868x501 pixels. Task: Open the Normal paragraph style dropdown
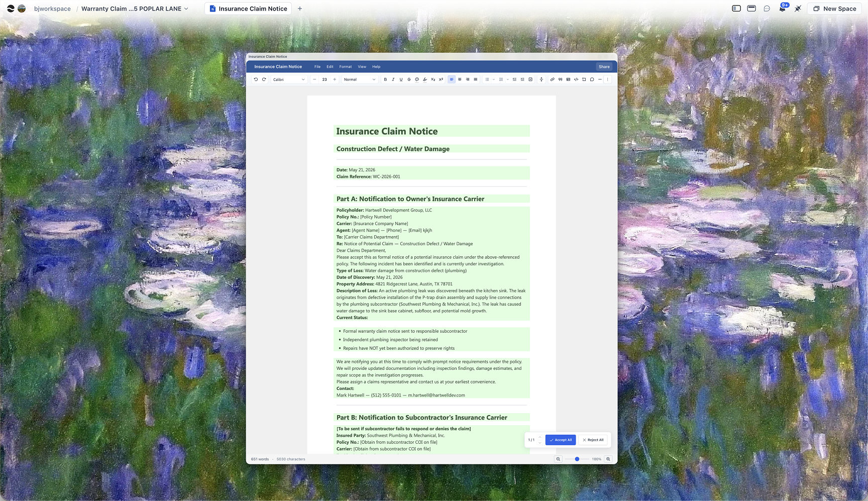pos(360,79)
